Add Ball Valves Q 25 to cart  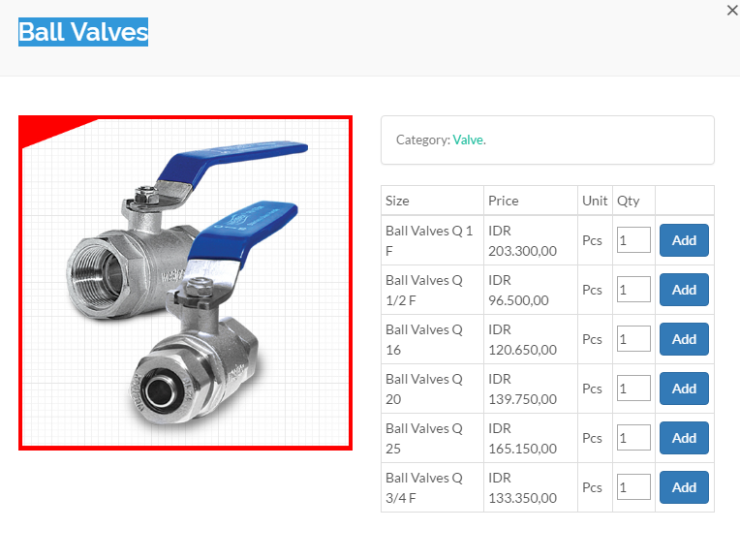[684, 438]
